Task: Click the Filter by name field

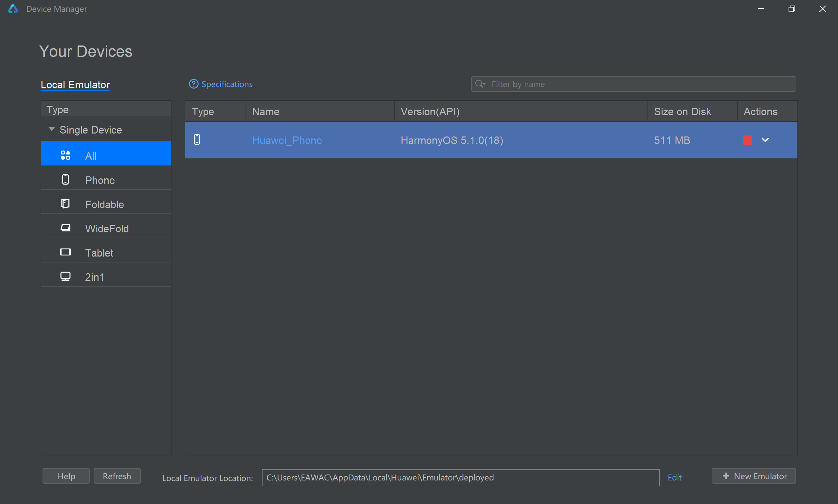Action: pos(639,84)
